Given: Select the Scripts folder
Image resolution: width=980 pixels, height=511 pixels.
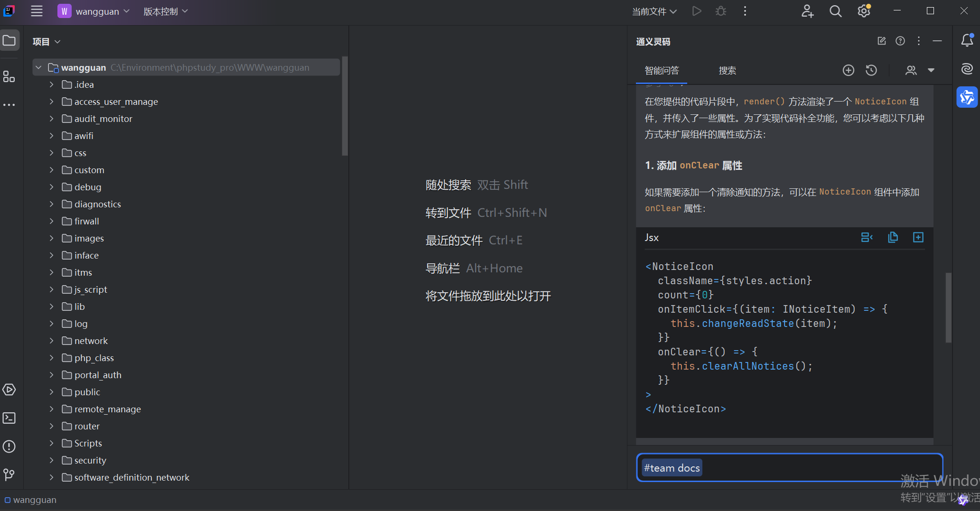Looking at the screenshot, I should (x=88, y=443).
